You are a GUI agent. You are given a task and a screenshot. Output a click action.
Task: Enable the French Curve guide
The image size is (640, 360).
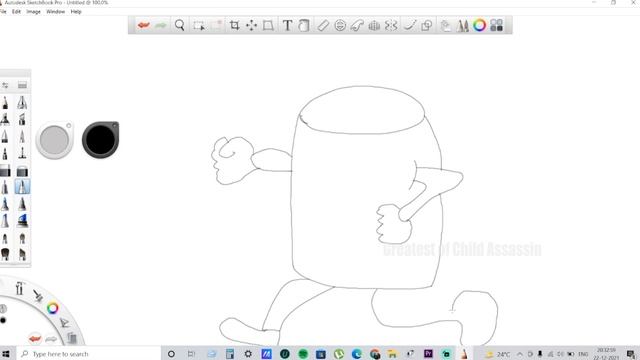coord(357,25)
